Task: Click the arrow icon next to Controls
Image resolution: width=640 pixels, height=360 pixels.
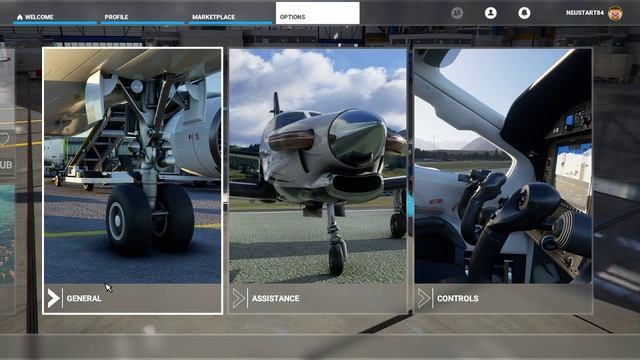Action: click(424, 298)
